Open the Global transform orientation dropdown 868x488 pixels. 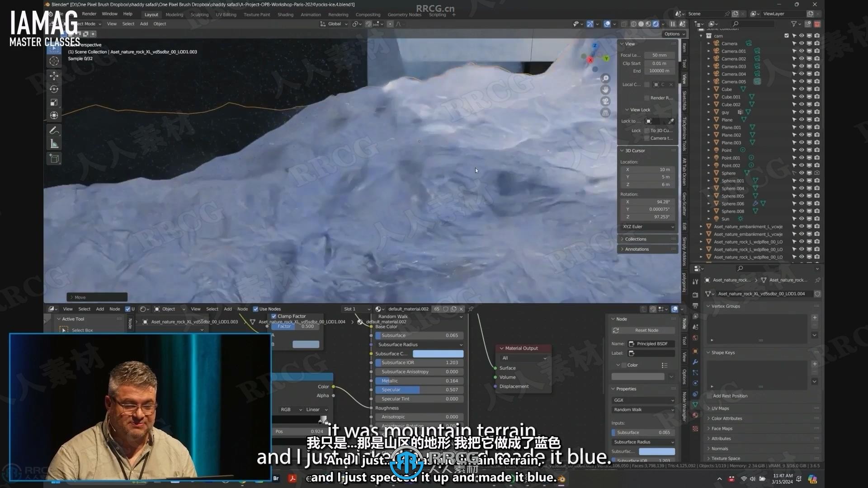point(334,24)
